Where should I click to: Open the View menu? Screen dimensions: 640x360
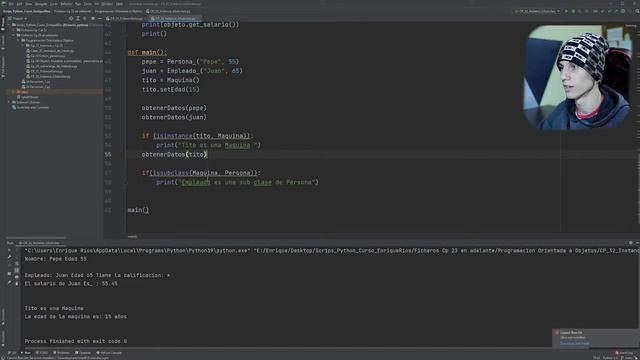[29, 4]
